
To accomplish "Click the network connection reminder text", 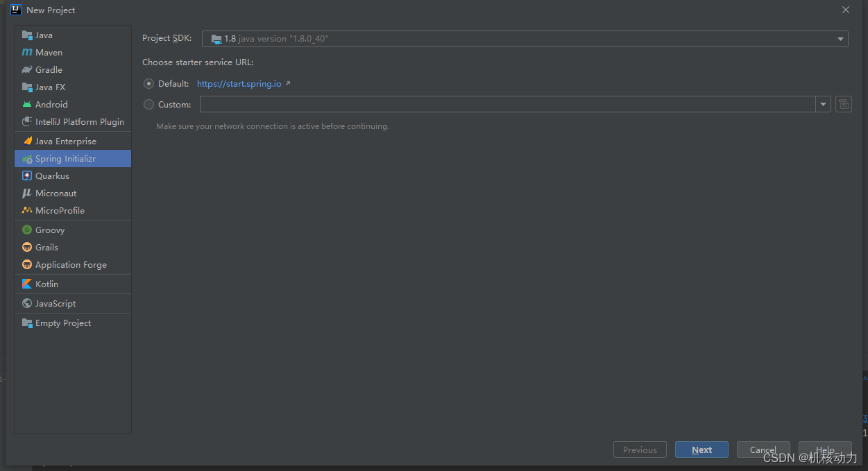I will tap(273, 126).
